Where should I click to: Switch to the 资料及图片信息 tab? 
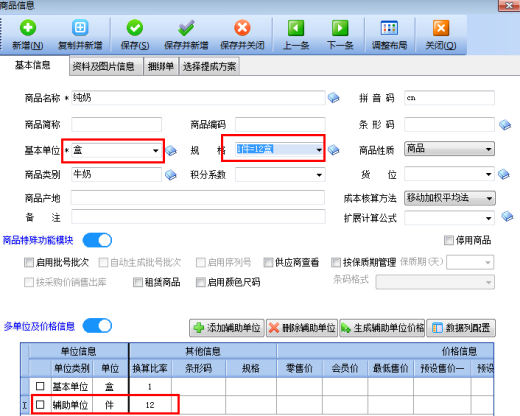tap(103, 67)
